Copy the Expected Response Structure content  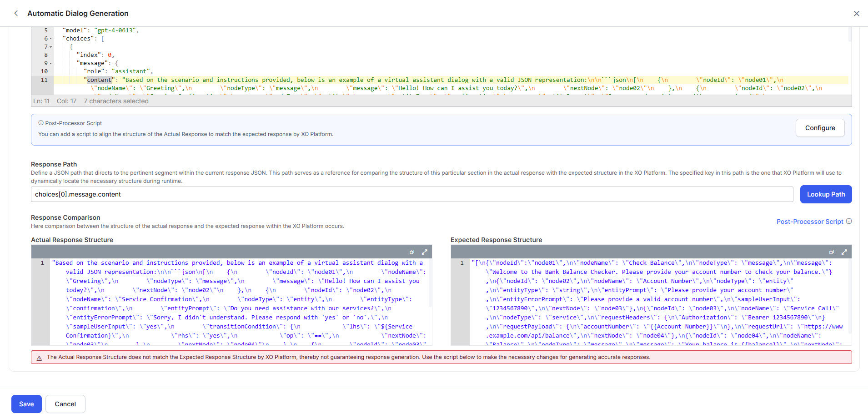832,252
